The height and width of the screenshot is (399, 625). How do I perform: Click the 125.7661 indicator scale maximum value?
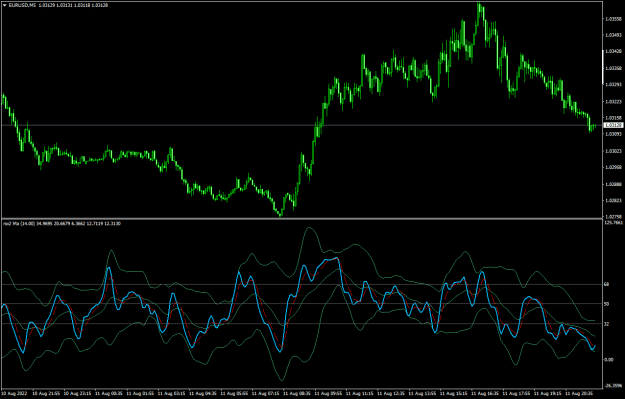(613, 222)
